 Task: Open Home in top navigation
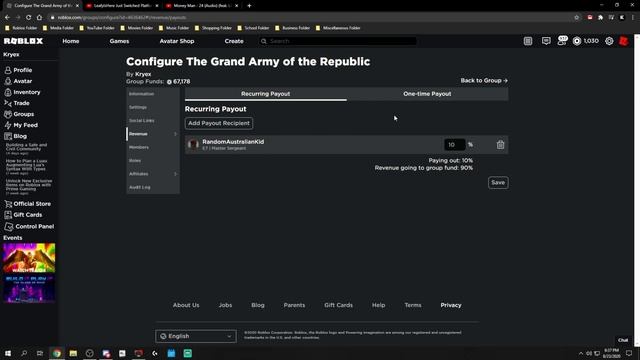(71, 41)
